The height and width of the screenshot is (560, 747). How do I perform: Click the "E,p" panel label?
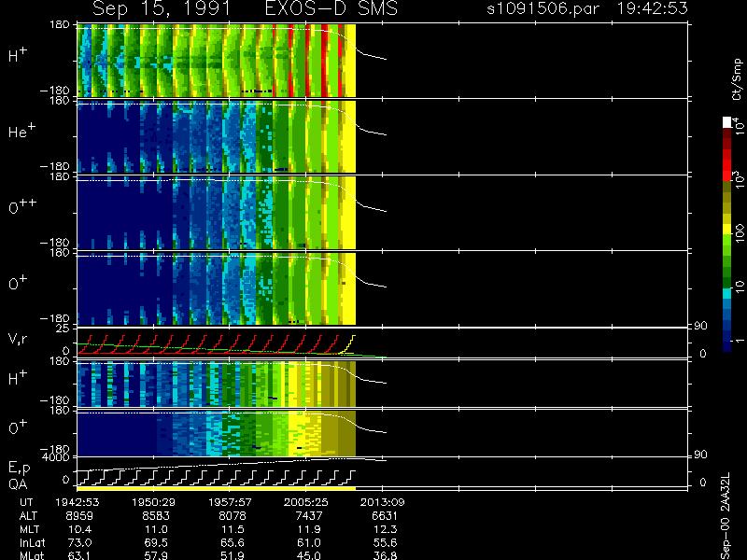coord(19,469)
